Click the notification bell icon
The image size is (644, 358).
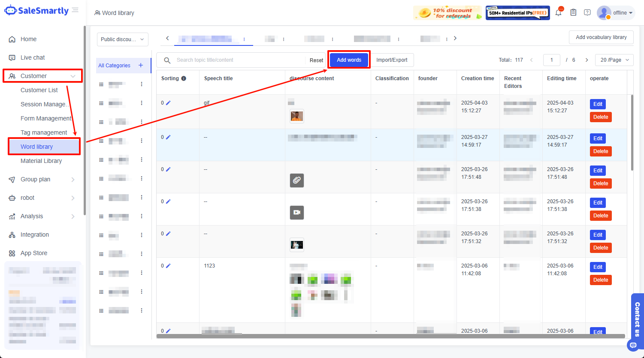coord(558,13)
